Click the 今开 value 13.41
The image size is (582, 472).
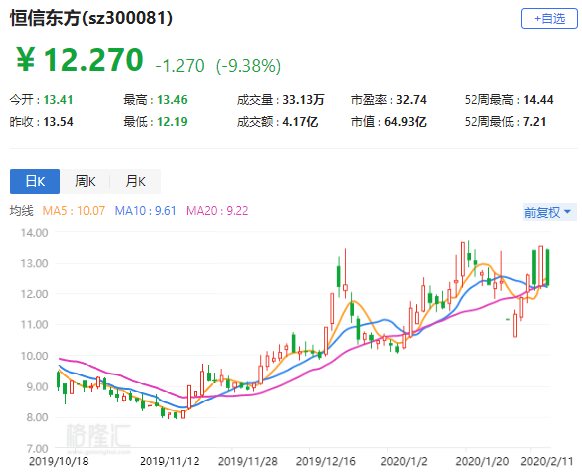pyautogui.click(x=58, y=100)
